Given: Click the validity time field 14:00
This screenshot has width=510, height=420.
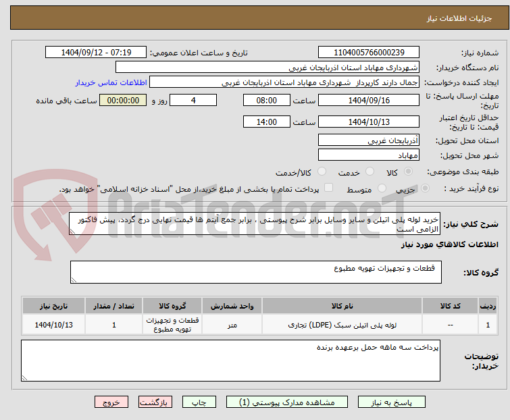Looking at the screenshot, I should click(x=267, y=122).
